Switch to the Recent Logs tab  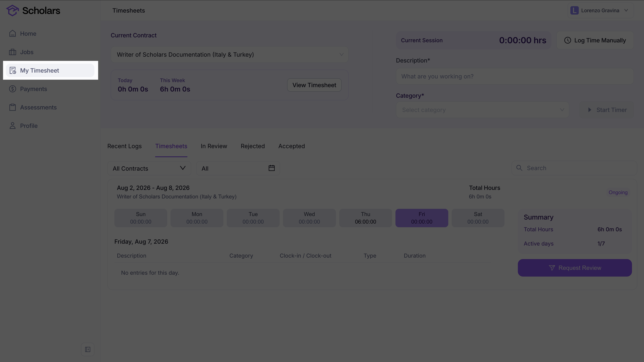[124, 146]
